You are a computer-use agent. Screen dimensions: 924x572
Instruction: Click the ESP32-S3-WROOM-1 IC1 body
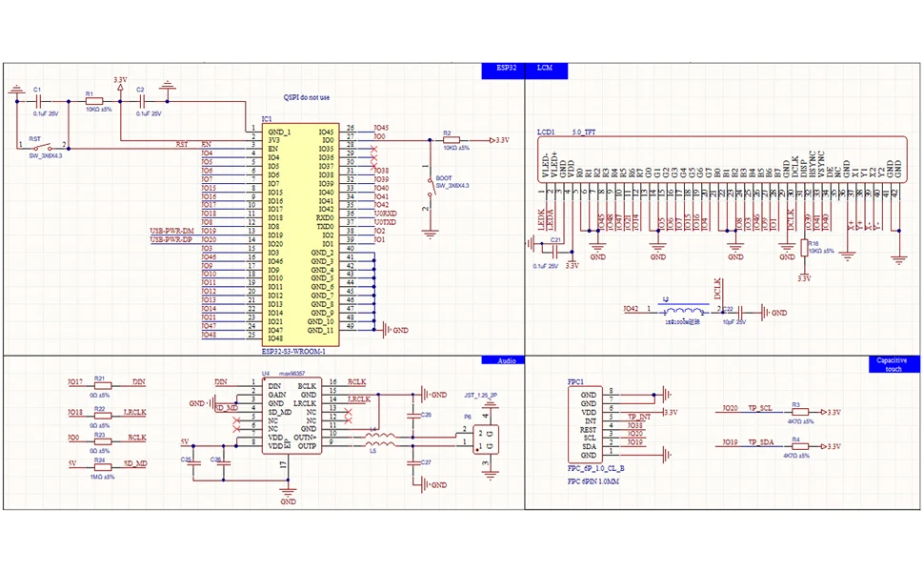pyautogui.click(x=300, y=234)
